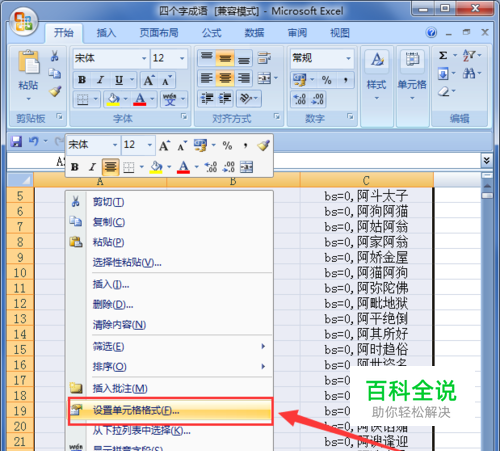The height and width of the screenshot is (451, 500).
Task: Select row 10 header
Action: pyautogui.click(x=20, y=273)
